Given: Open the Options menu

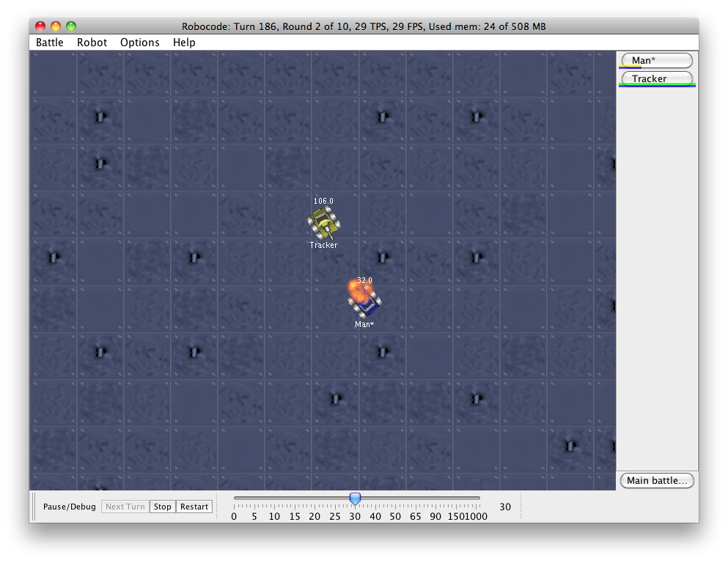Looking at the screenshot, I should click(x=140, y=43).
